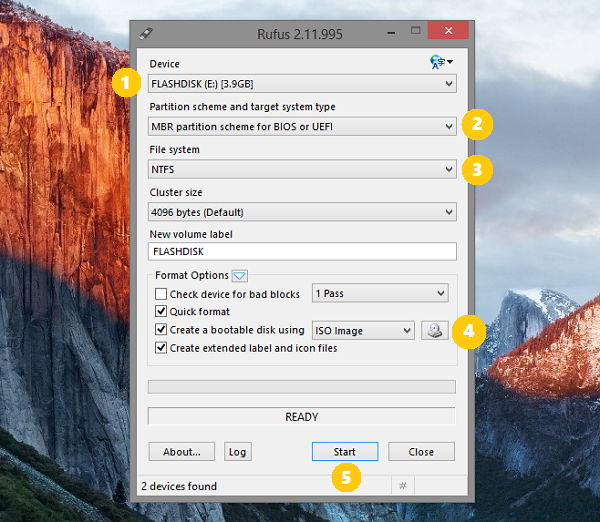Click the About... button
Screen dimensions: 600x522
[x=182, y=452]
